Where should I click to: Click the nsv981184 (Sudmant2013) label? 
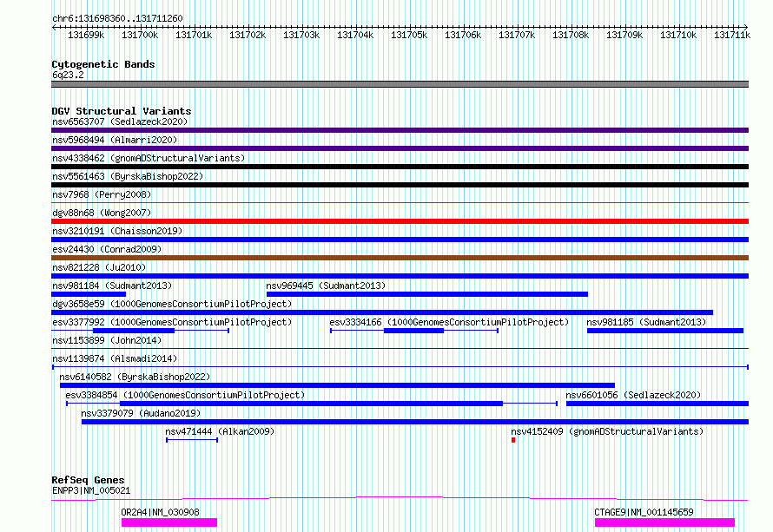112,286
